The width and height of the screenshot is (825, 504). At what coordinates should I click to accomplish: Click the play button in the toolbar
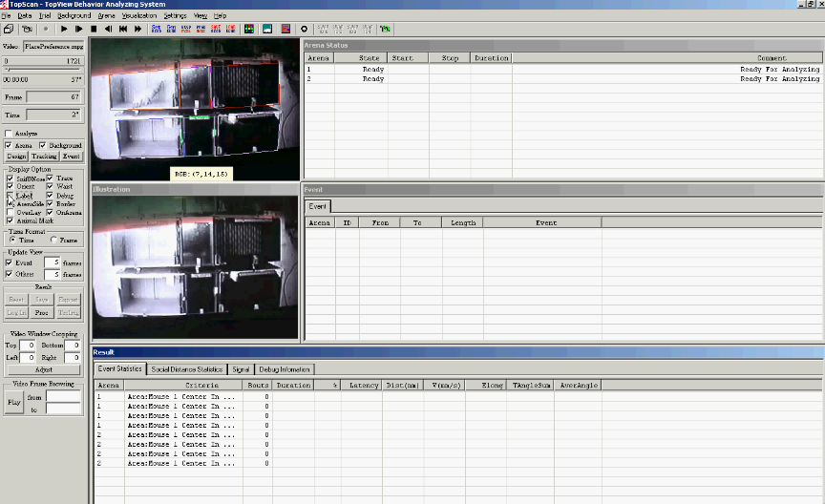pos(64,29)
